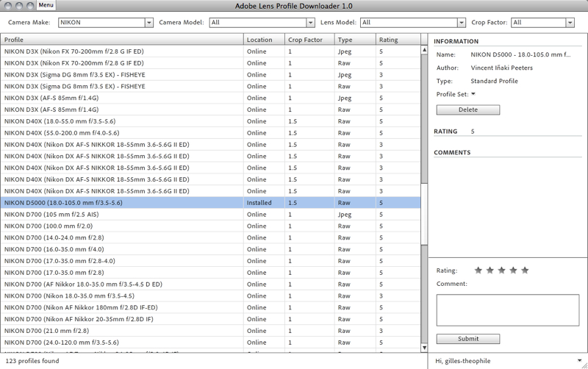Select NIKON D700 (100.0 mm f/2.0)
Image resolution: width=588 pixels, height=369 pixels.
click(x=210, y=226)
